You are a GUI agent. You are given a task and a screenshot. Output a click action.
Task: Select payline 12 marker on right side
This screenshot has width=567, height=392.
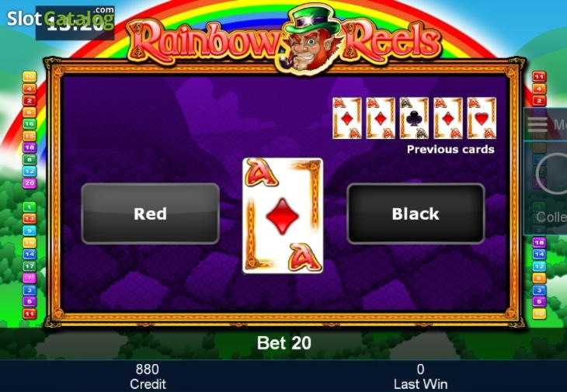539,266
